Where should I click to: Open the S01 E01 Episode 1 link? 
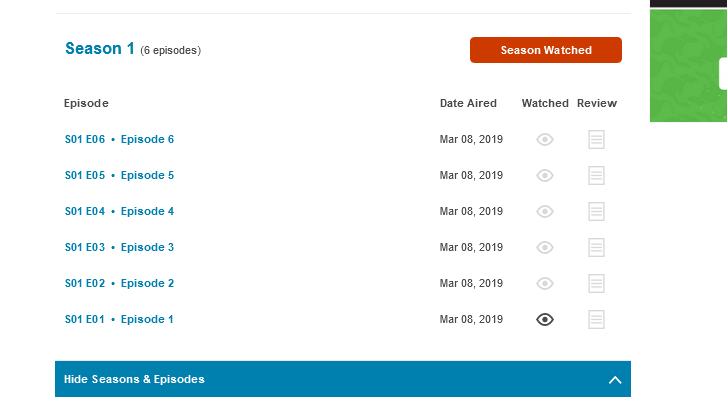[x=119, y=320]
